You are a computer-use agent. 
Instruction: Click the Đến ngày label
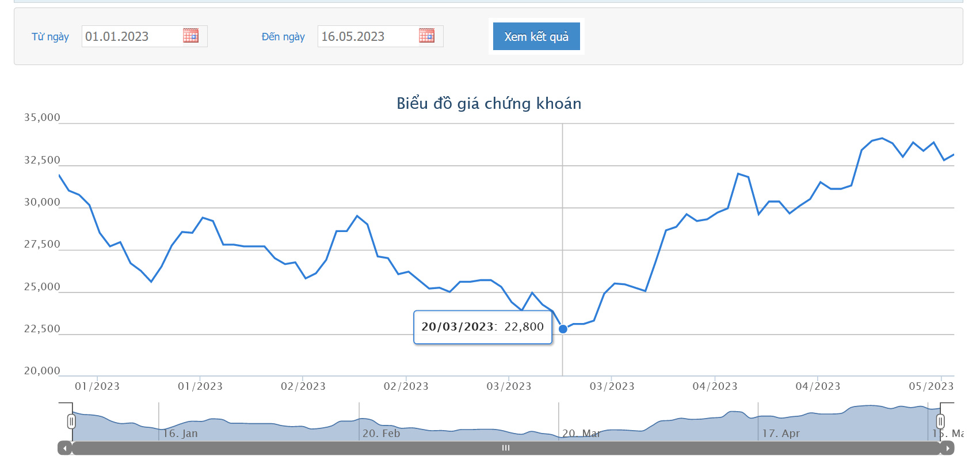[283, 37]
